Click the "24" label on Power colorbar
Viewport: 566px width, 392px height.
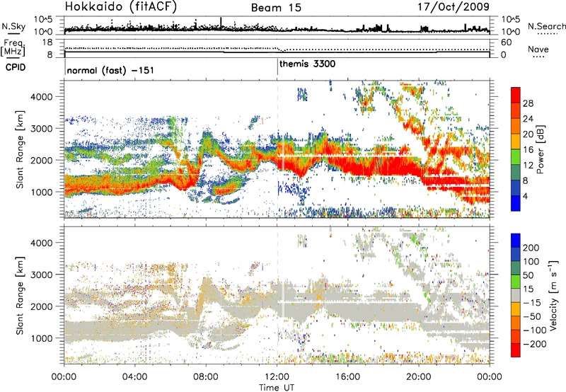point(528,119)
